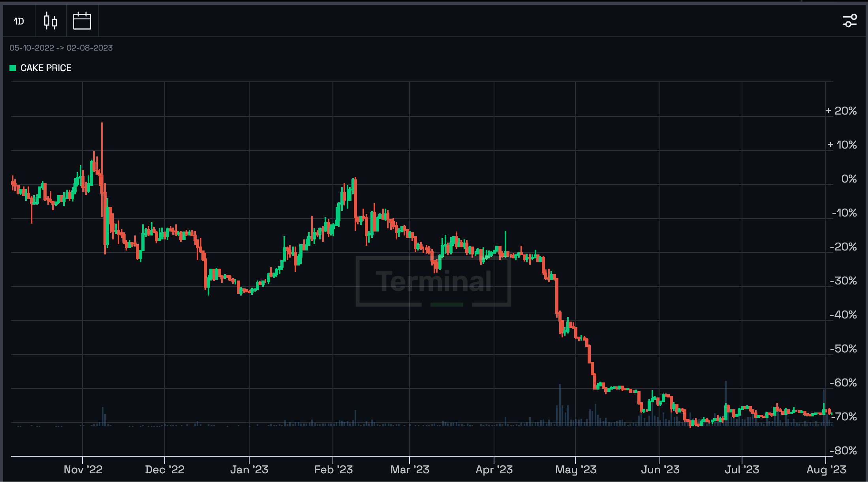This screenshot has width=868, height=482.
Task: Toggle the CAKE PRICE legend series
Action: (41, 68)
